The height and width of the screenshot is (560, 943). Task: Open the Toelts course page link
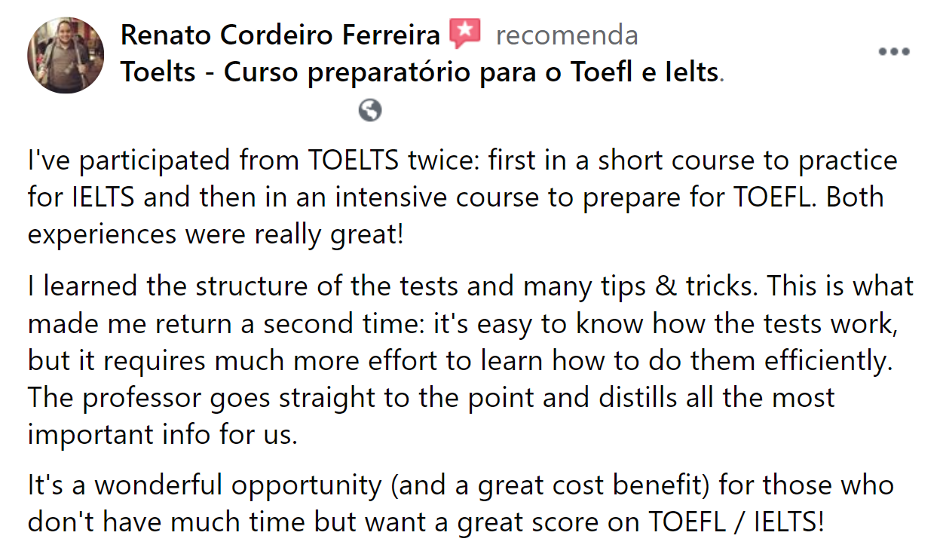[x=420, y=72]
